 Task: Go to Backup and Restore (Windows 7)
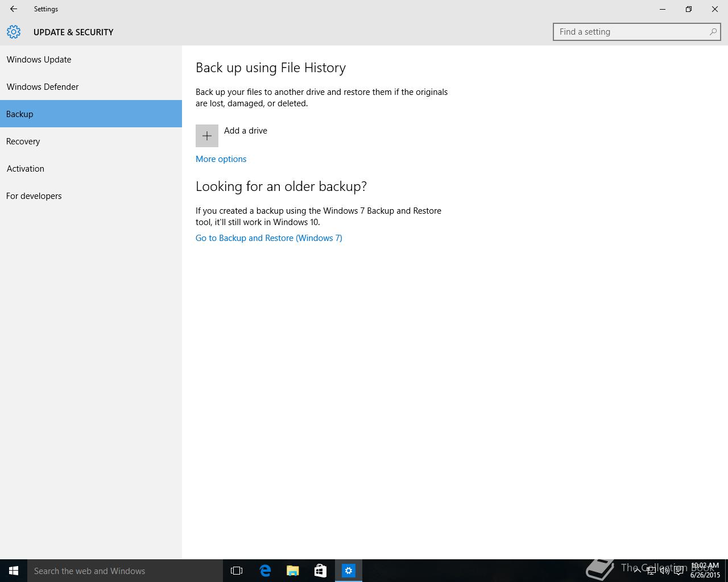269,238
